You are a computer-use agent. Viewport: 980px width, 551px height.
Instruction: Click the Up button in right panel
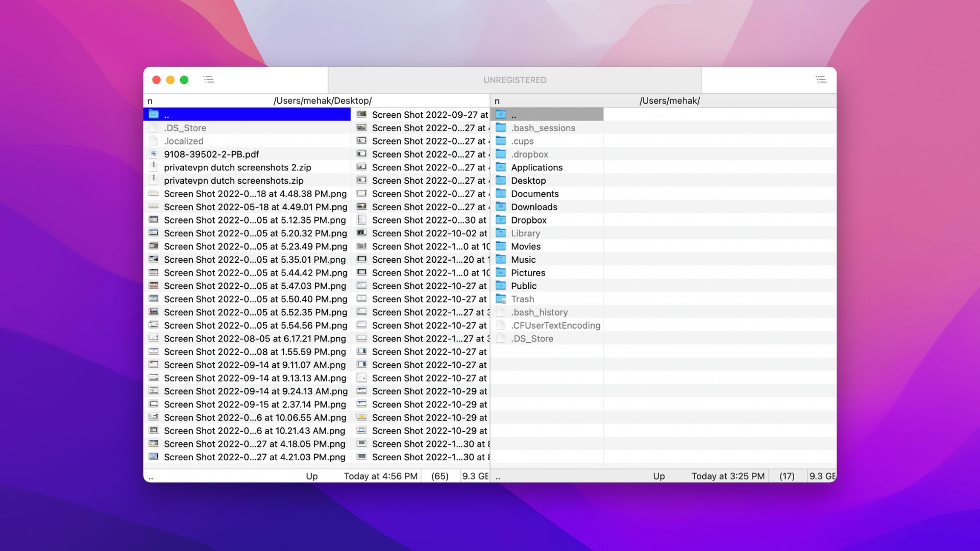658,475
